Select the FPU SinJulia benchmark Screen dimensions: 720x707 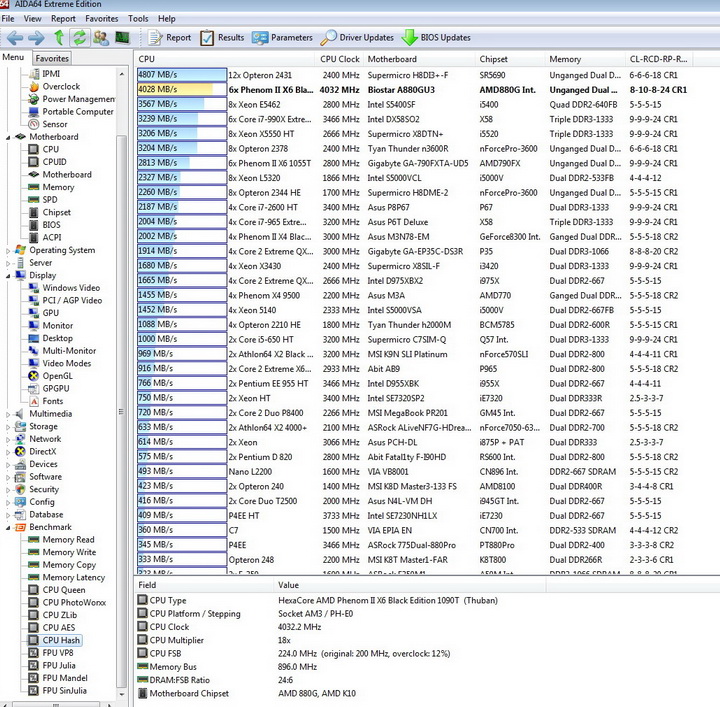[64, 690]
